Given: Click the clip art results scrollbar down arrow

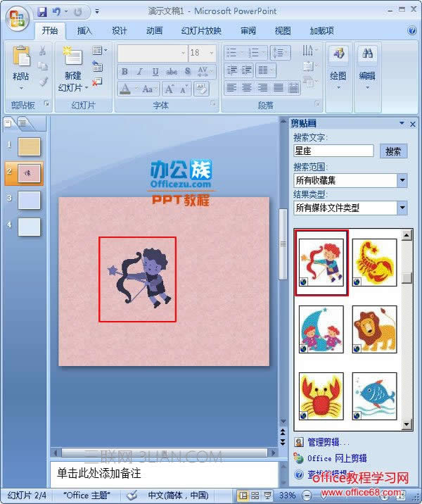Looking at the screenshot, I should 407,424.
